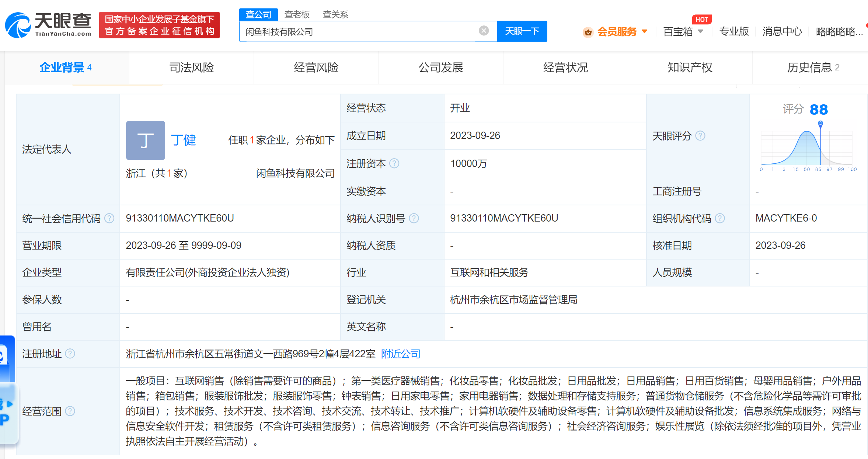Click the 评分 88 score number
The width and height of the screenshot is (868, 459).
click(x=819, y=109)
